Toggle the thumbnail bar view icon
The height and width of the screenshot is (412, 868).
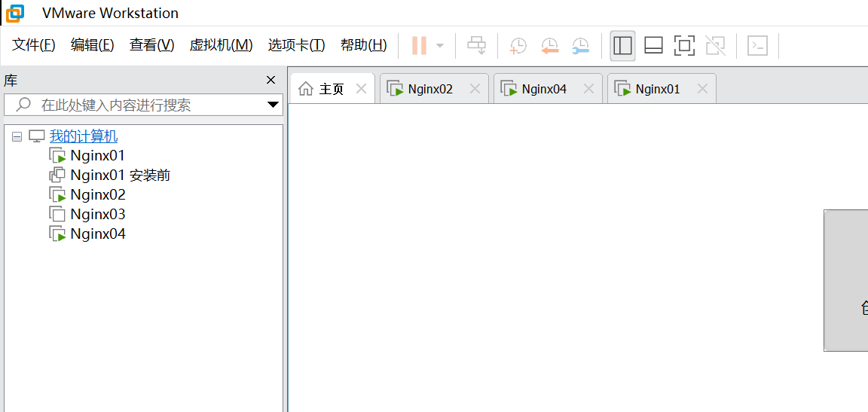654,45
